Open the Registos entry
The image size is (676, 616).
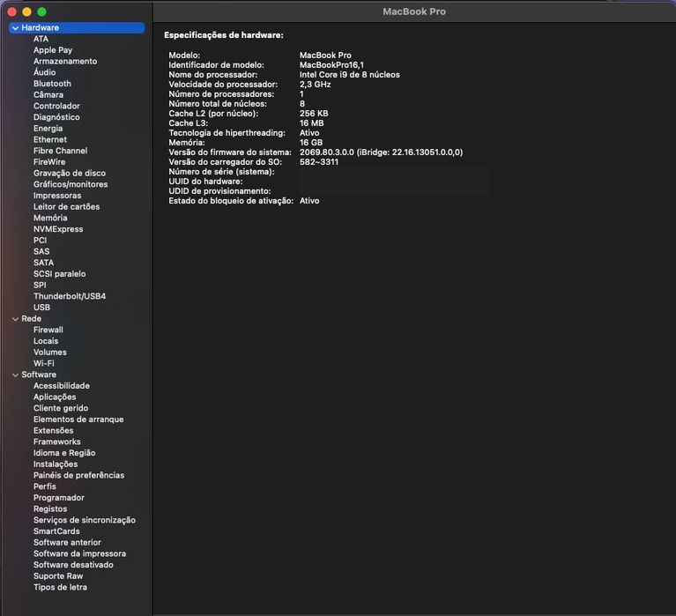click(x=50, y=509)
